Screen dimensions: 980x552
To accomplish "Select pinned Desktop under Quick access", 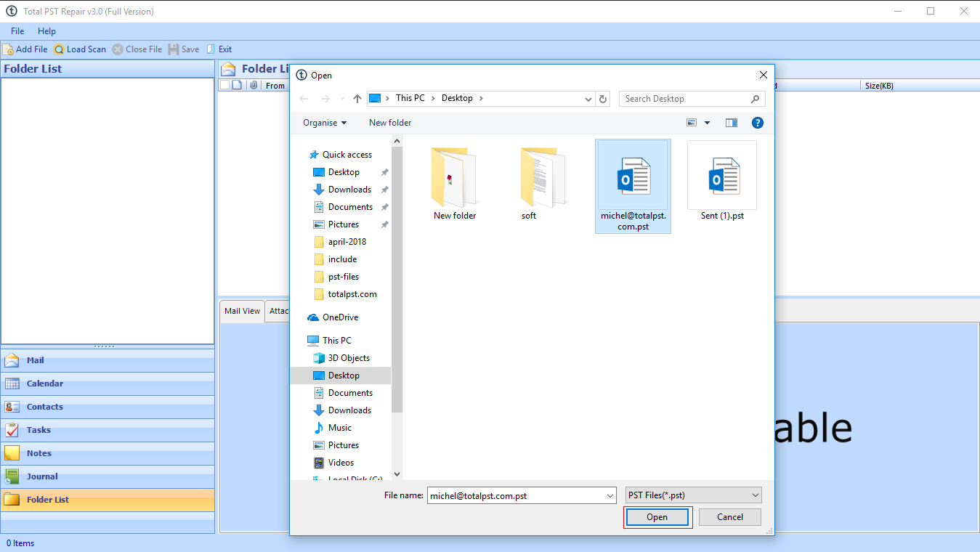I will (x=344, y=172).
